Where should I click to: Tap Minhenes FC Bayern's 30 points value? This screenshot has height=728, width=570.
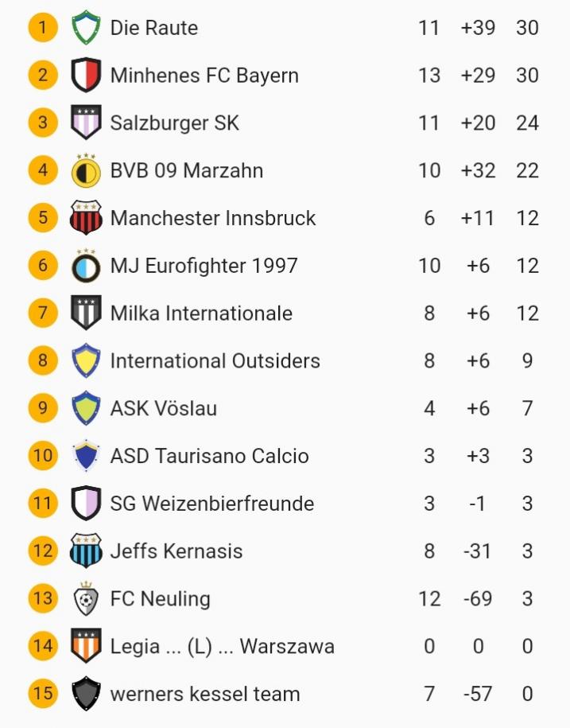click(x=527, y=76)
